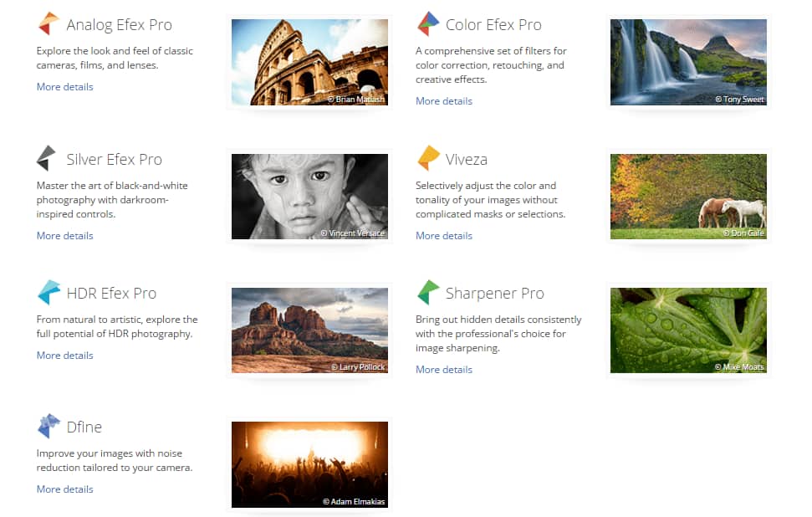Click the HDR Efex Pro logo icon

pyautogui.click(x=49, y=292)
